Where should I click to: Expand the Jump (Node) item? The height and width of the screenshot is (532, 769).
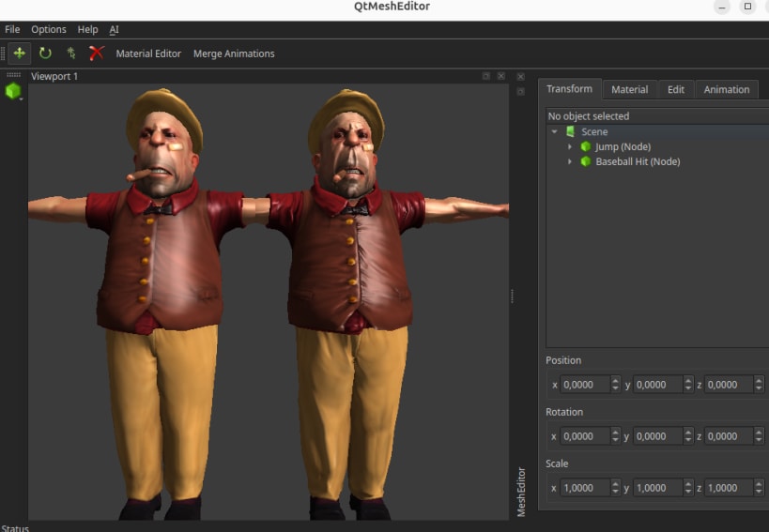[x=569, y=146]
